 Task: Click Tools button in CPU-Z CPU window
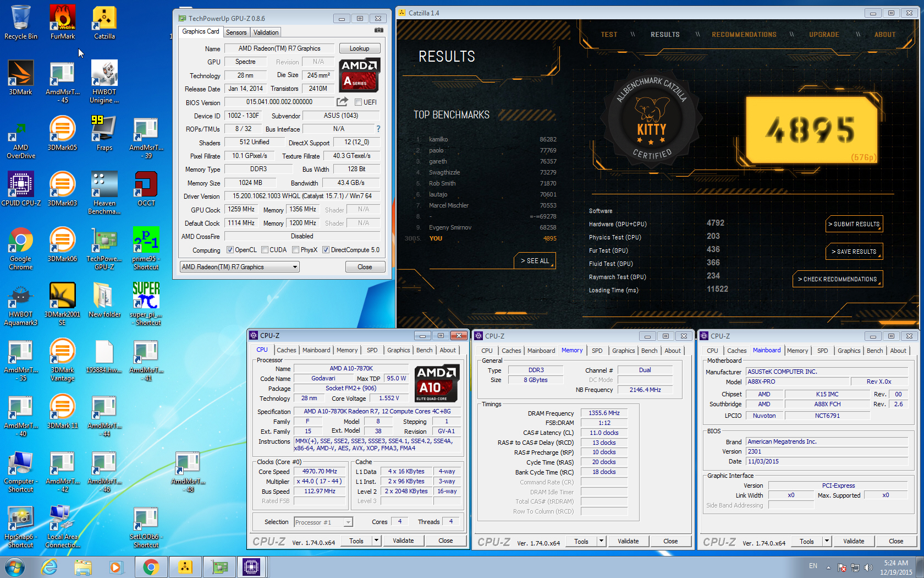(x=356, y=541)
